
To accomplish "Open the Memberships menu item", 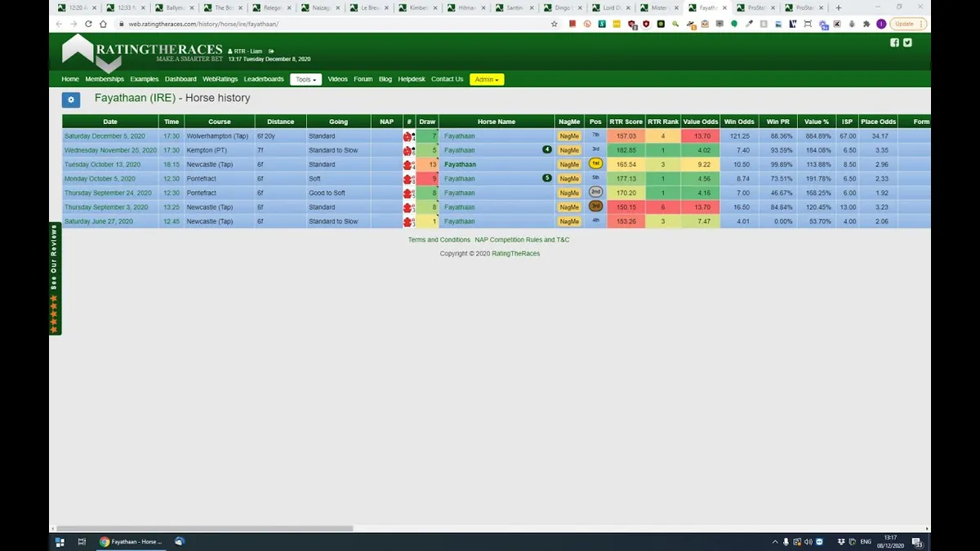I will 105,79.
